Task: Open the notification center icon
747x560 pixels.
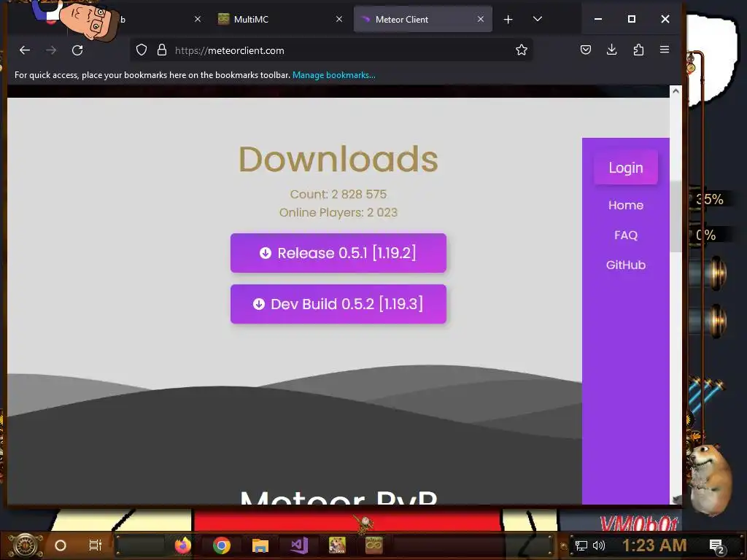Action: 716,545
